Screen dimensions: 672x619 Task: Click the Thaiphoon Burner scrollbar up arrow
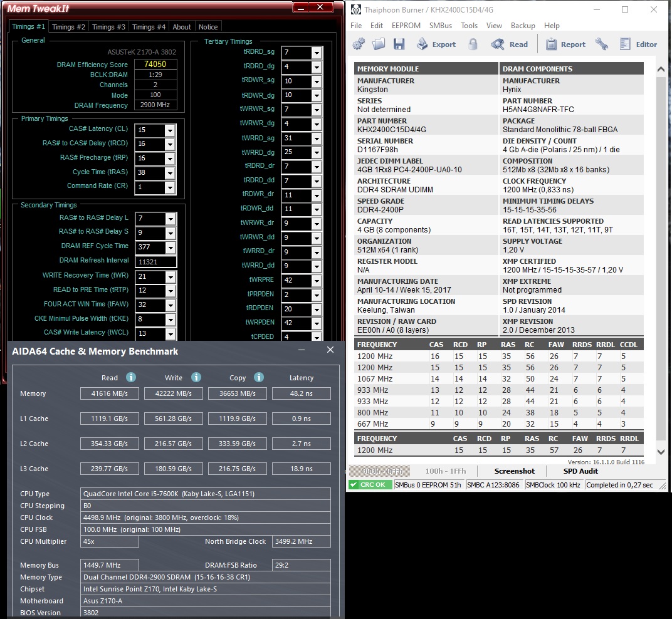(661, 69)
